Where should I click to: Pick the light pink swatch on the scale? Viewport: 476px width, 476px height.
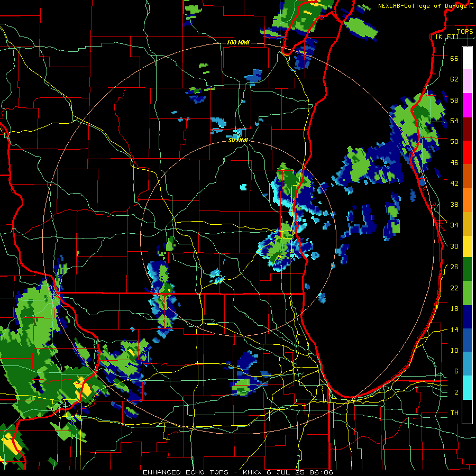coord(467,81)
